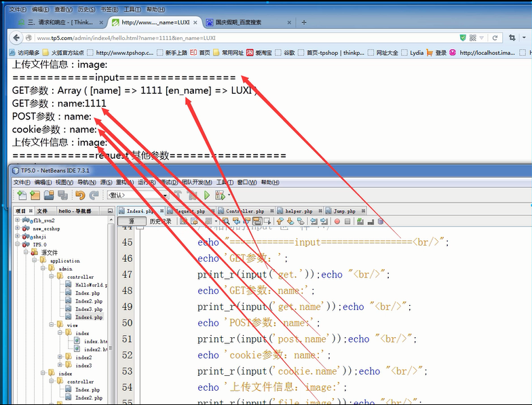Expand the sheji project node
Screen dimensions: 532x405
[18, 236]
